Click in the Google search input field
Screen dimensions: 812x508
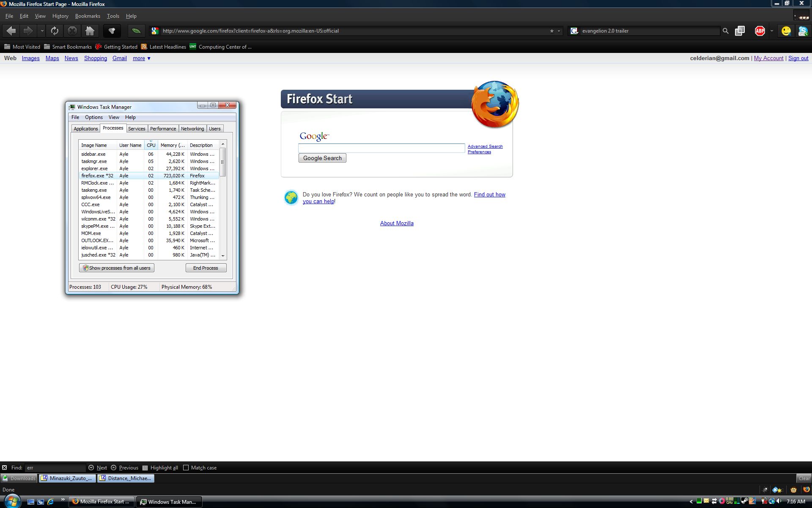tap(381, 148)
